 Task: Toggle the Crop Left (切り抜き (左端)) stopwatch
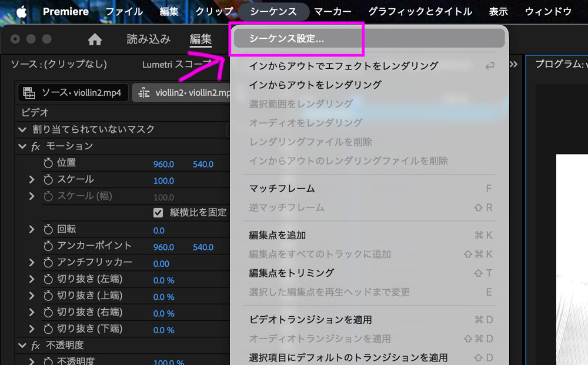point(48,280)
